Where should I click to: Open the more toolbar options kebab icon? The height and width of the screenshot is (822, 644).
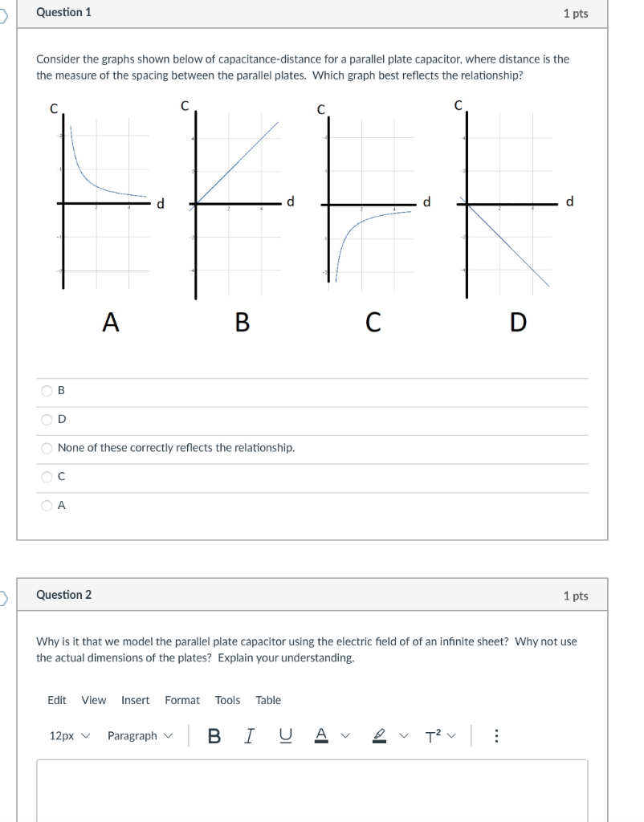pyautogui.click(x=496, y=735)
